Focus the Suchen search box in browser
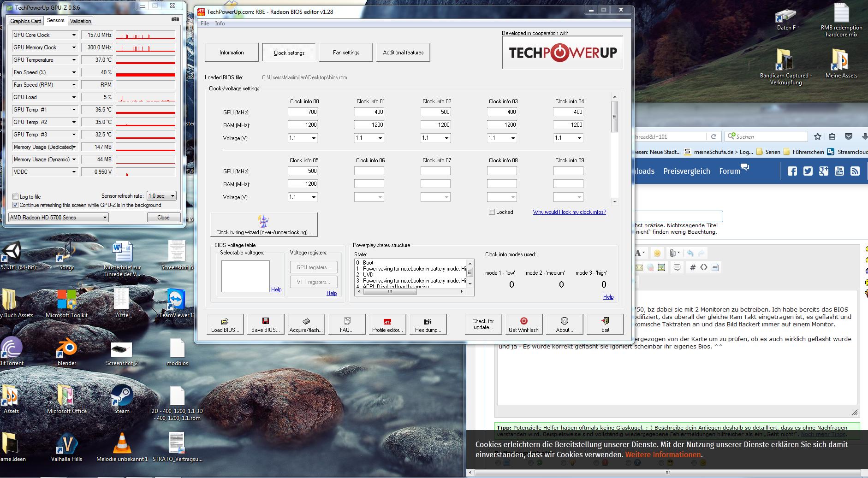 767,136
